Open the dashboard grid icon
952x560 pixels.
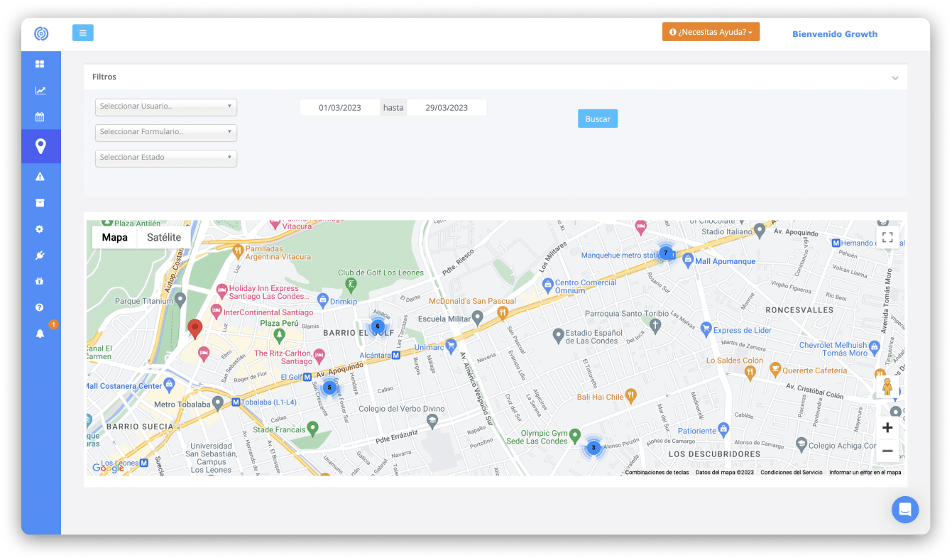pos(40,64)
